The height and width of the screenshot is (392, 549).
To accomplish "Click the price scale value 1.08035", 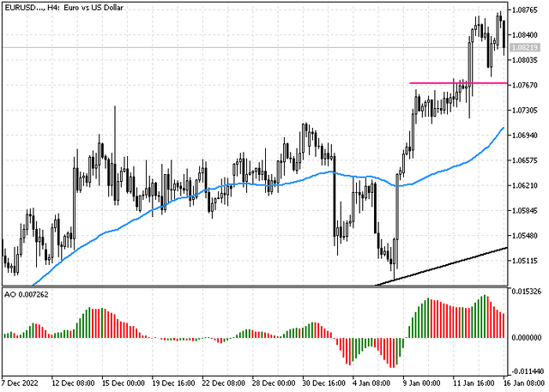I will click(x=525, y=60).
